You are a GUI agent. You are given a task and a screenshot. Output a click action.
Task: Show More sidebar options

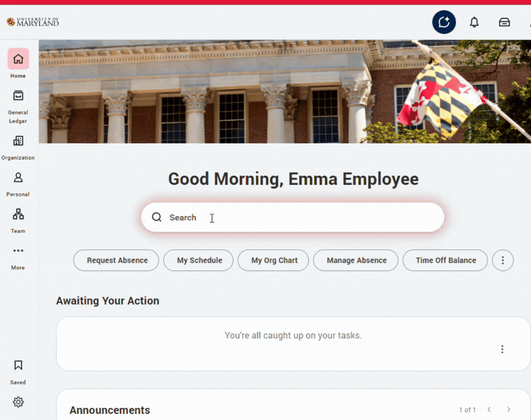[x=18, y=259]
